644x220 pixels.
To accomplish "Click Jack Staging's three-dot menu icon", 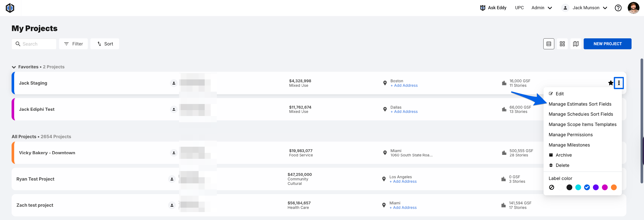I will pyautogui.click(x=619, y=83).
